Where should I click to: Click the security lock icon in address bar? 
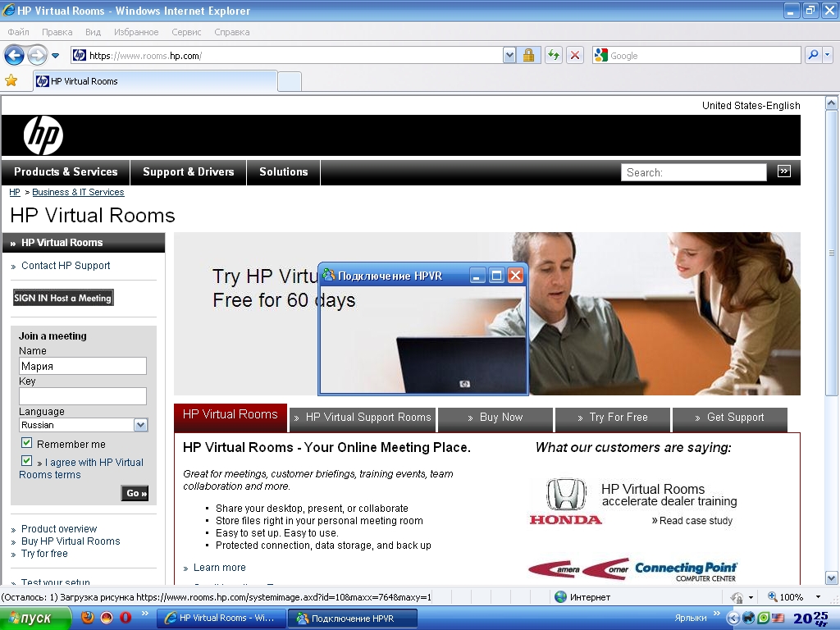click(528, 55)
